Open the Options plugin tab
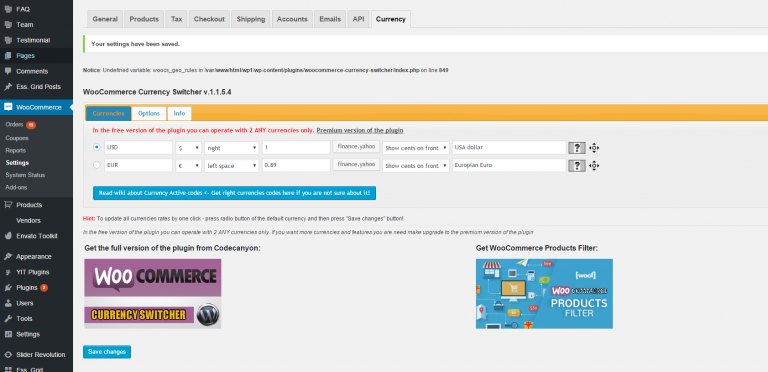Image resolution: width=768 pixels, height=372 pixels. pyautogui.click(x=149, y=113)
